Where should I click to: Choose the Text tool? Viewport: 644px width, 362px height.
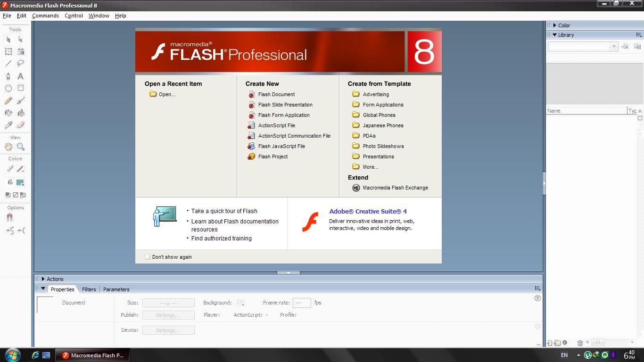tap(20, 76)
